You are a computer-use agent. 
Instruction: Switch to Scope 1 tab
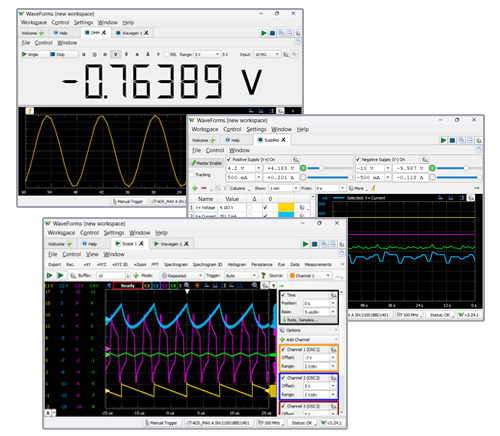(129, 244)
